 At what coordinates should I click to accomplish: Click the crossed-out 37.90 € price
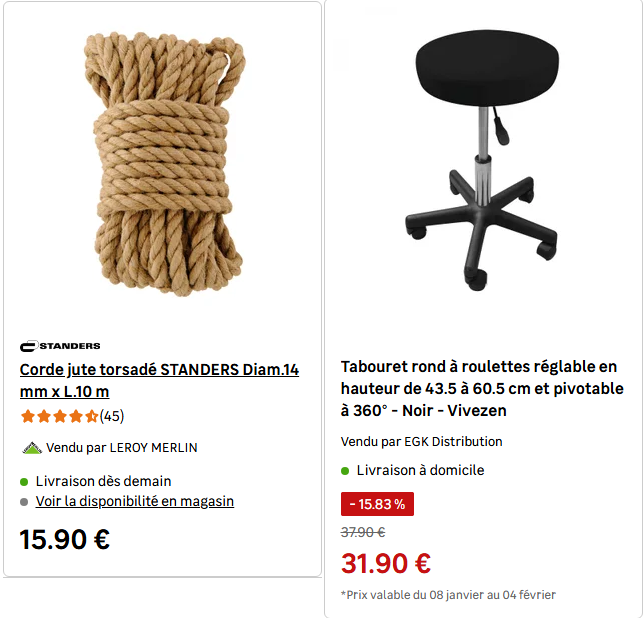tap(363, 533)
